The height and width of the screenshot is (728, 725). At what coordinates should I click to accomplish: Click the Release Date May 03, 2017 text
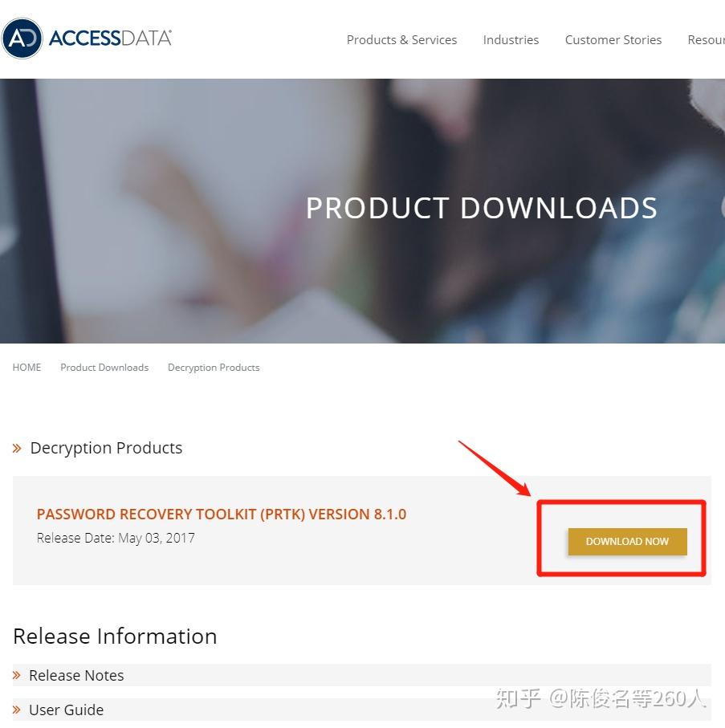tap(116, 538)
